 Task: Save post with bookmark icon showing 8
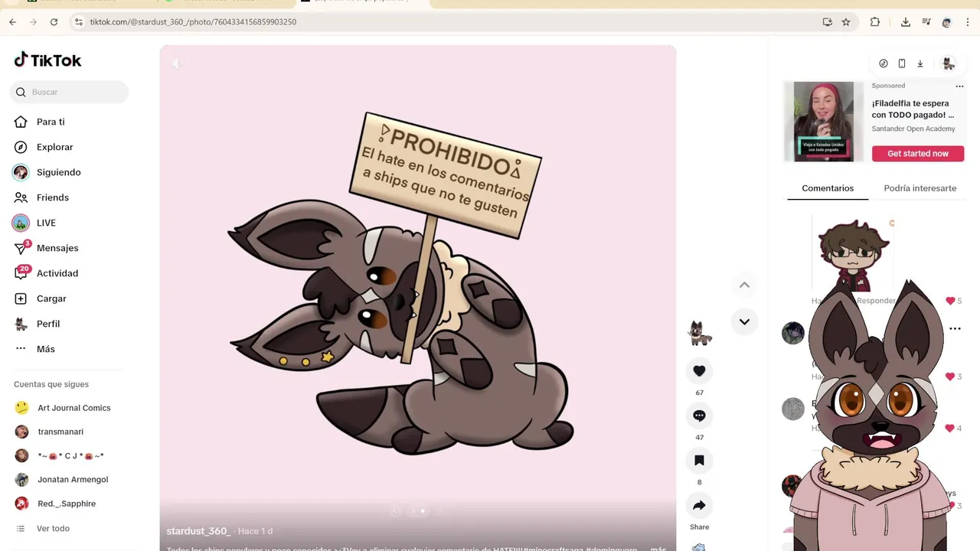[x=699, y=461]
